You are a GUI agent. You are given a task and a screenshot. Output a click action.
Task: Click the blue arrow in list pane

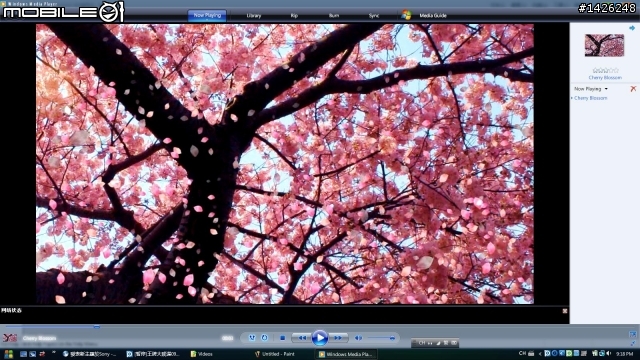tap(632, 28)
